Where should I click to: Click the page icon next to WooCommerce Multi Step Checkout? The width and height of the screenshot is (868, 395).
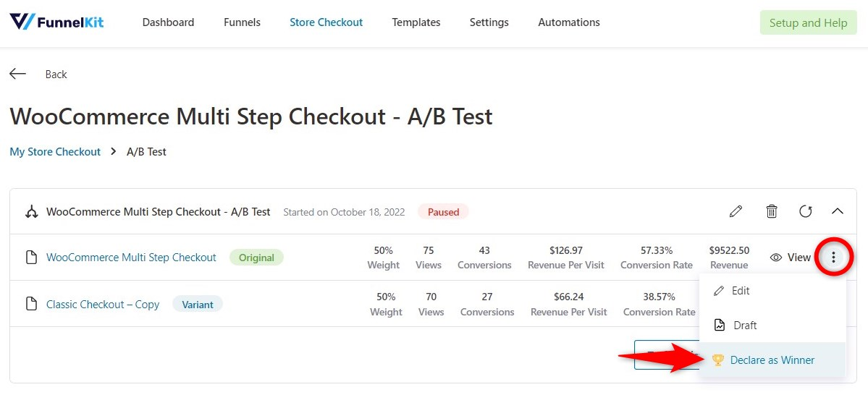click(x=32, y=258)
